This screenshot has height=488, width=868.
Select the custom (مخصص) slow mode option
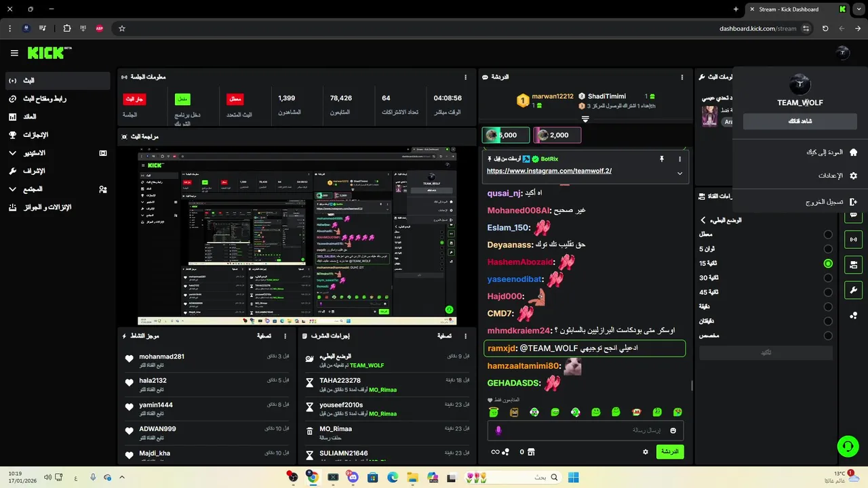point(828,335)
